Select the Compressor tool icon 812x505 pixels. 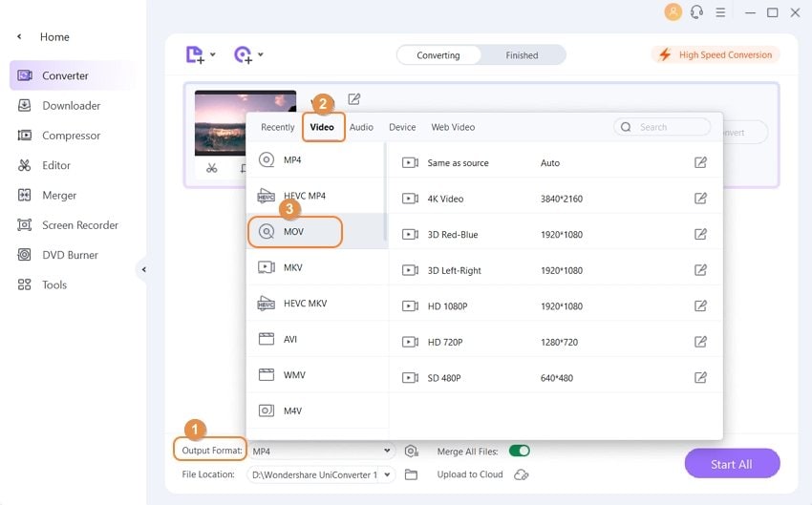point(24,136)
